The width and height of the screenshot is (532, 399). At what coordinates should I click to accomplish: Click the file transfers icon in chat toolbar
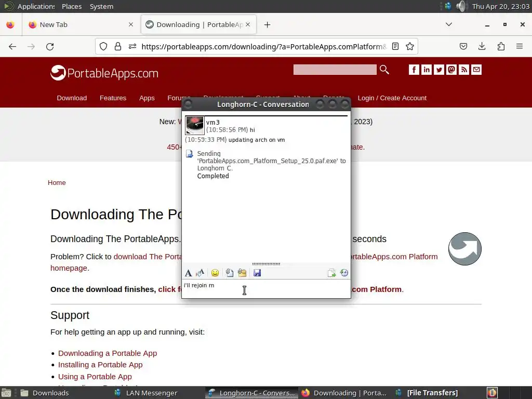[331, 273]
